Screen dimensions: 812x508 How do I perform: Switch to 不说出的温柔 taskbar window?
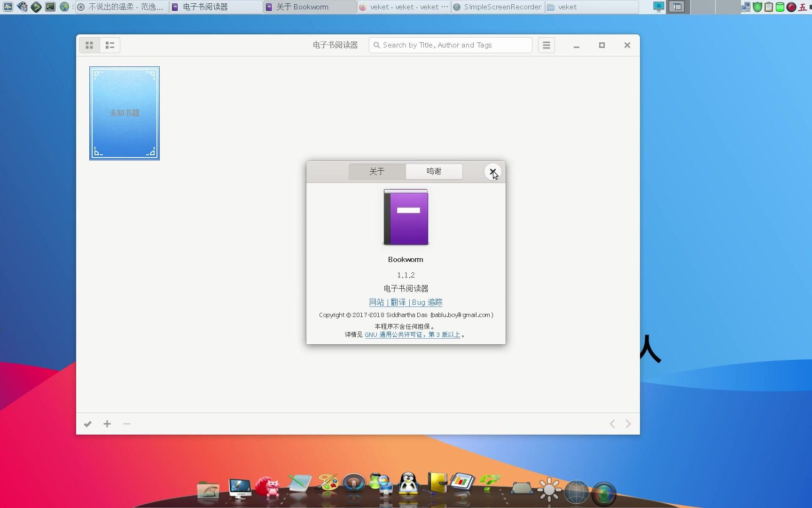click(x=122, y=7)
